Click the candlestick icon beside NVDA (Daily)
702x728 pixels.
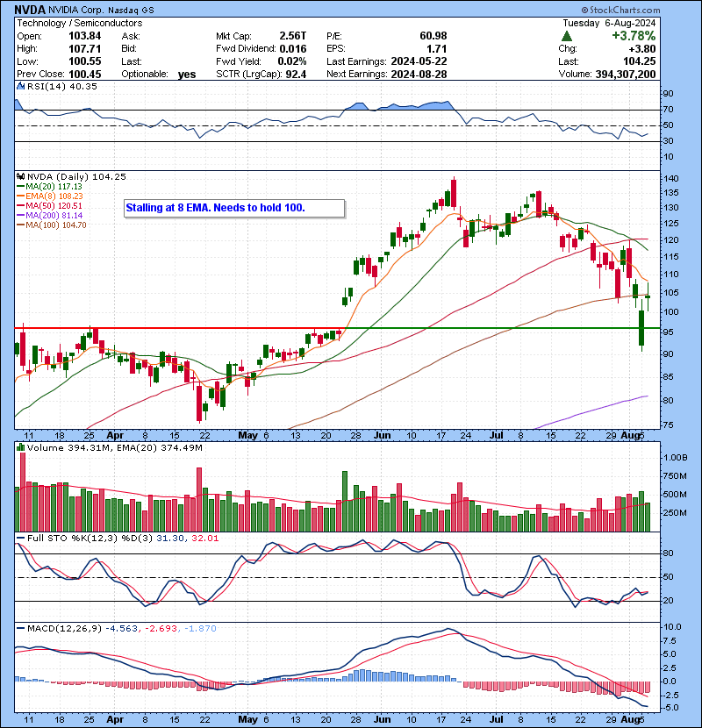[x=21, y=176]
